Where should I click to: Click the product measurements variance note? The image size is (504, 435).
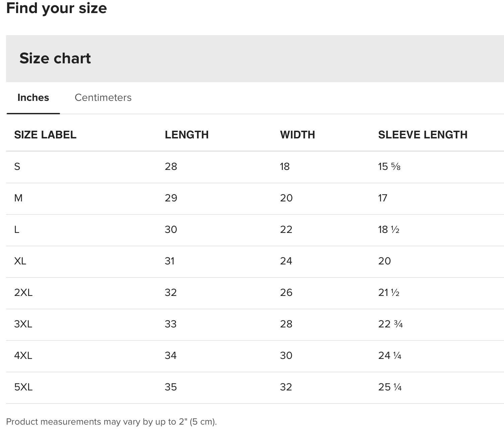coord(111,422)
